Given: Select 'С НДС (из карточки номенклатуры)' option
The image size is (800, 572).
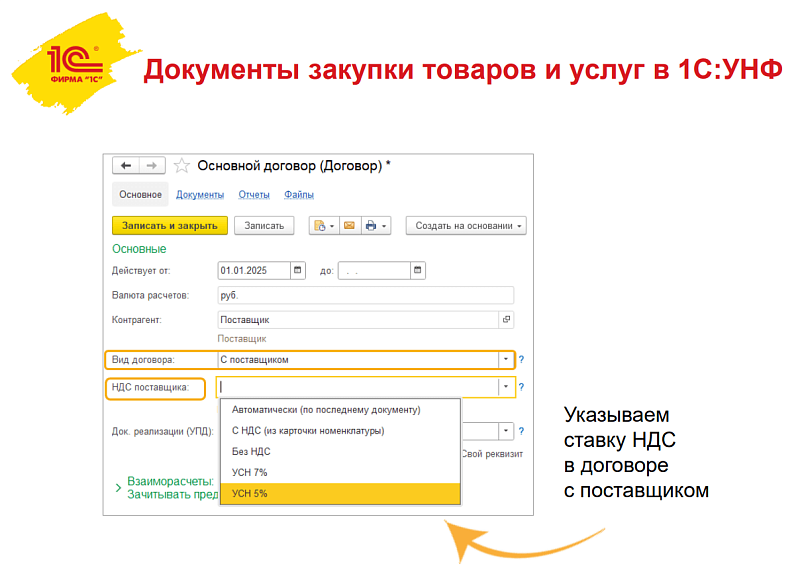Looking at the screenshot, I should [341, 431].
